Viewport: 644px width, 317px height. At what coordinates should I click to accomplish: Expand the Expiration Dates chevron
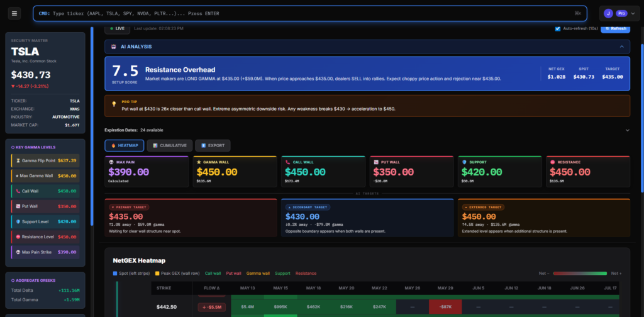point(627,130)
